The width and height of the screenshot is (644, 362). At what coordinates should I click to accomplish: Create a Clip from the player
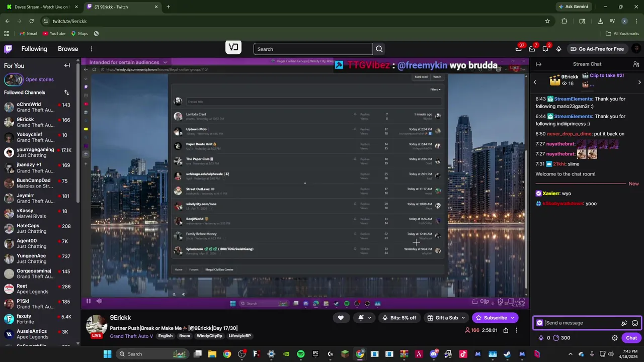coord(480,302)
